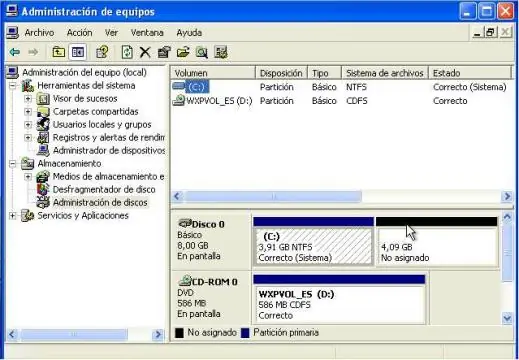519x360 pixels.
Task: Sort by the Volumen column header
Action: pyautogui.click(x=213, y=73)
